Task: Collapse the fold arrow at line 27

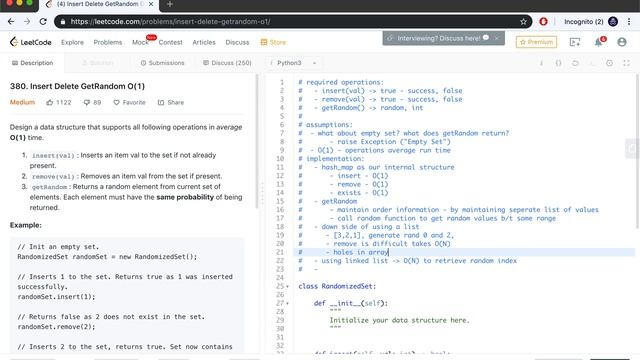Action: point(287,304)
